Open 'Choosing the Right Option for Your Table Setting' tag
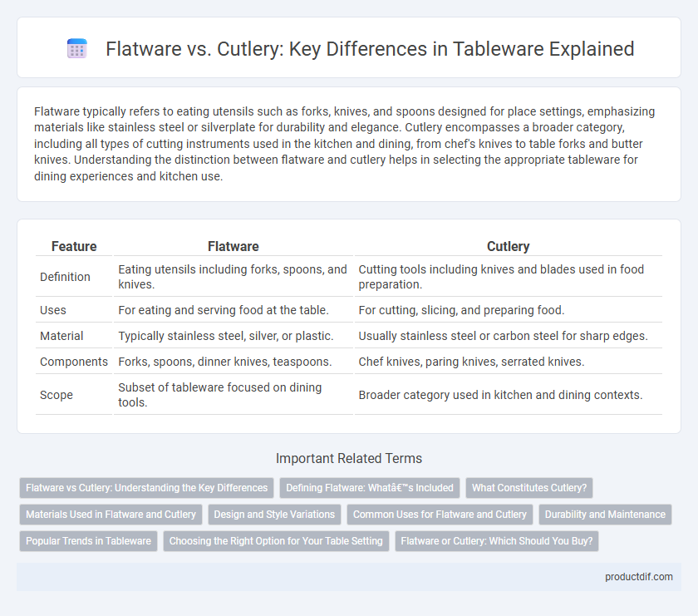 [276, 541]
